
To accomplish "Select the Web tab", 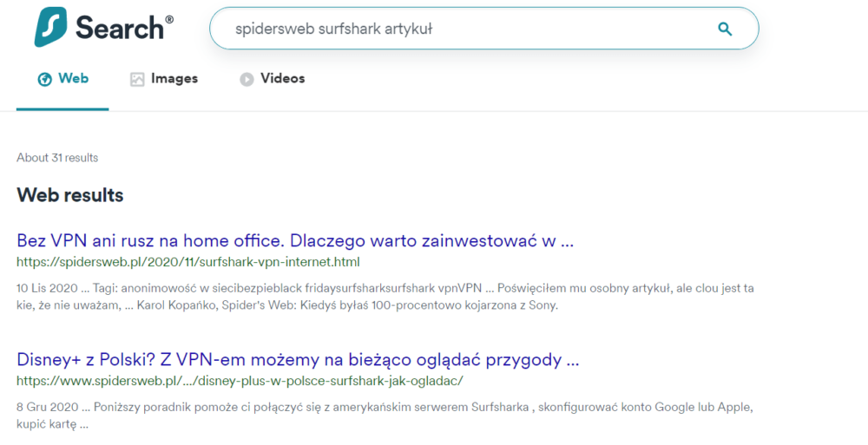I will tap(62, 79).
